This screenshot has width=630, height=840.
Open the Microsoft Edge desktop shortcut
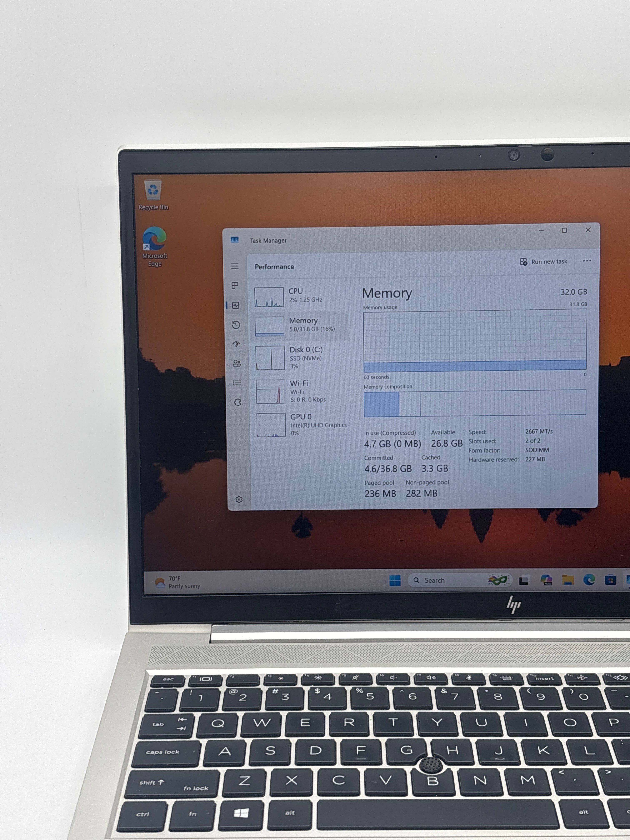[x=155, y=247]
